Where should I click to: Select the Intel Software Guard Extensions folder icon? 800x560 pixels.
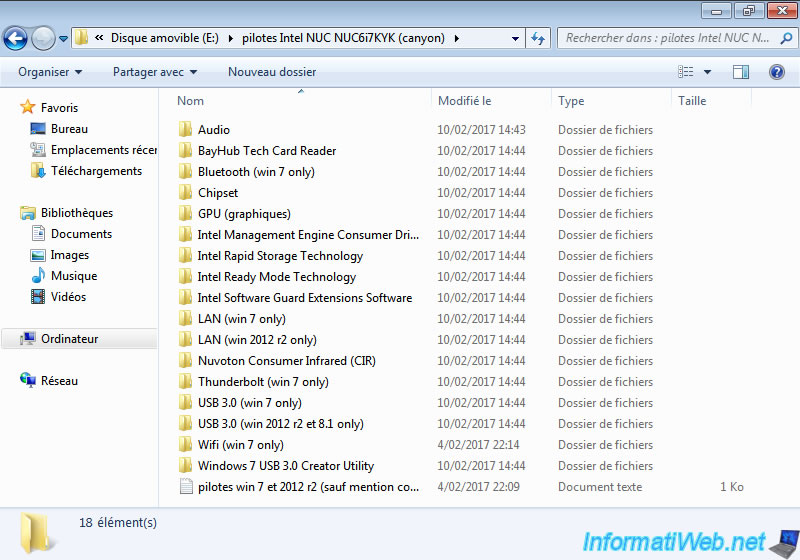[x=186, y=297]
